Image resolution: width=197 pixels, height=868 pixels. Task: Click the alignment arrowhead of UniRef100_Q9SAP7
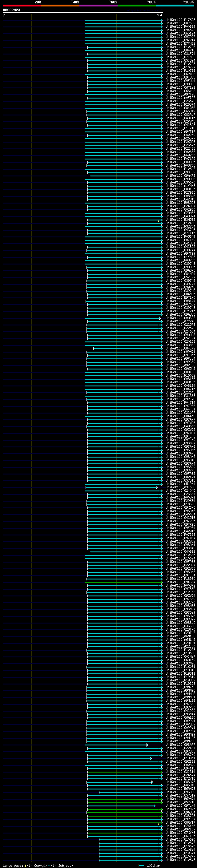tap(147, 745)
